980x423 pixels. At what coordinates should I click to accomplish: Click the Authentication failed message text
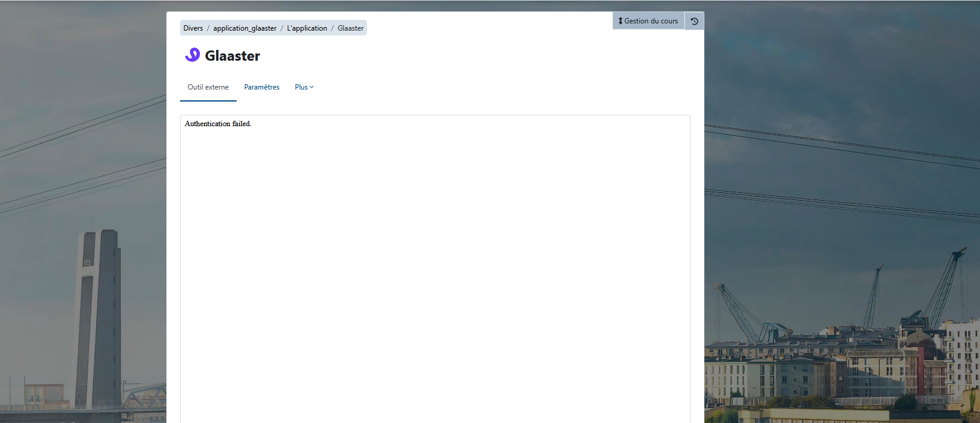(218, 124)
